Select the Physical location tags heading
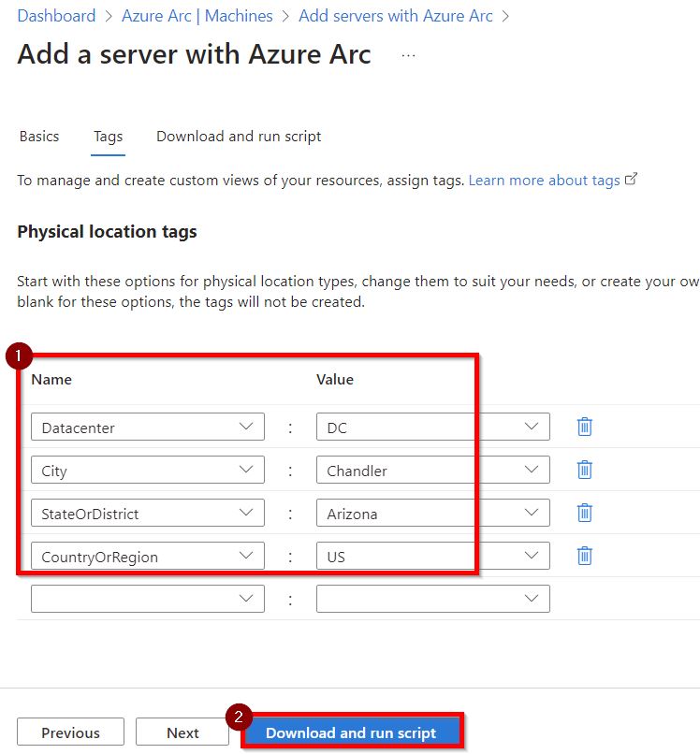Image resolution: width=700 pixels, height=754 pixels. pyautogui.click(x=107, y=232)
